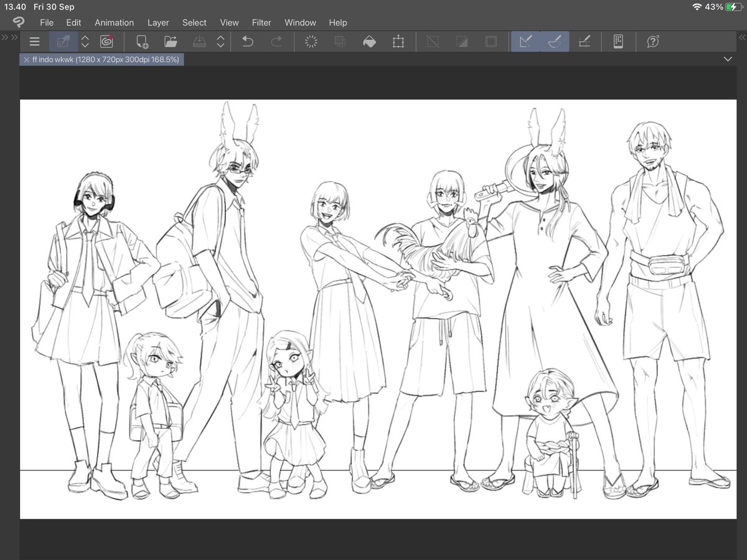747x560 pixels.
Task: Toggle Snap to Special Ruler
Action: 555,42
